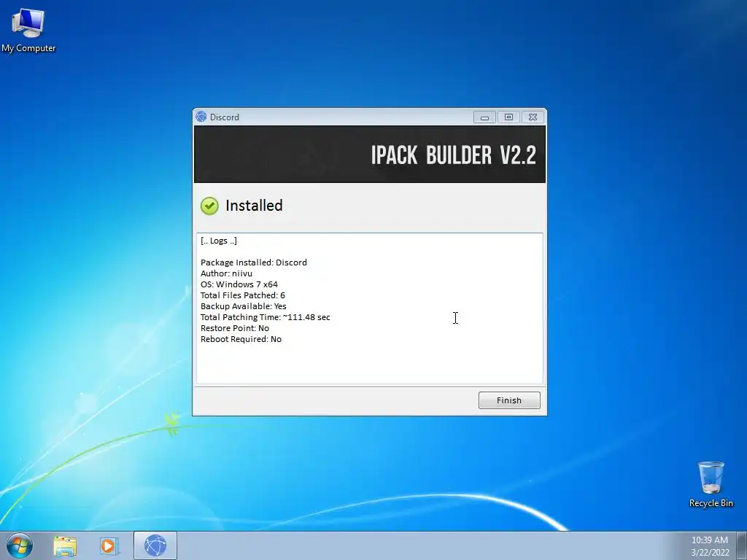Image resolution: width=747 pixels, height=560 pixels.
Task: Click 'Backup Available: Yes' log line
Action: (244, 306)
